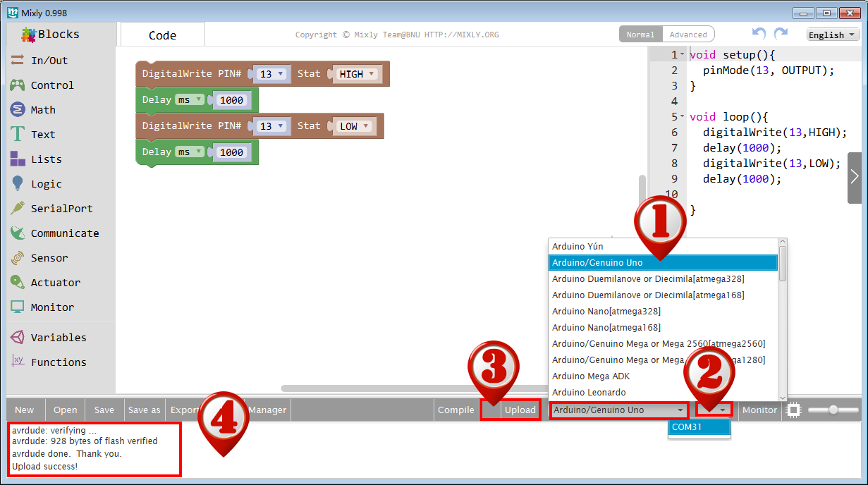868x485 pixels.
Task: Choose Arduino Nano[atmega168] board
Action: tap(663, 328)
